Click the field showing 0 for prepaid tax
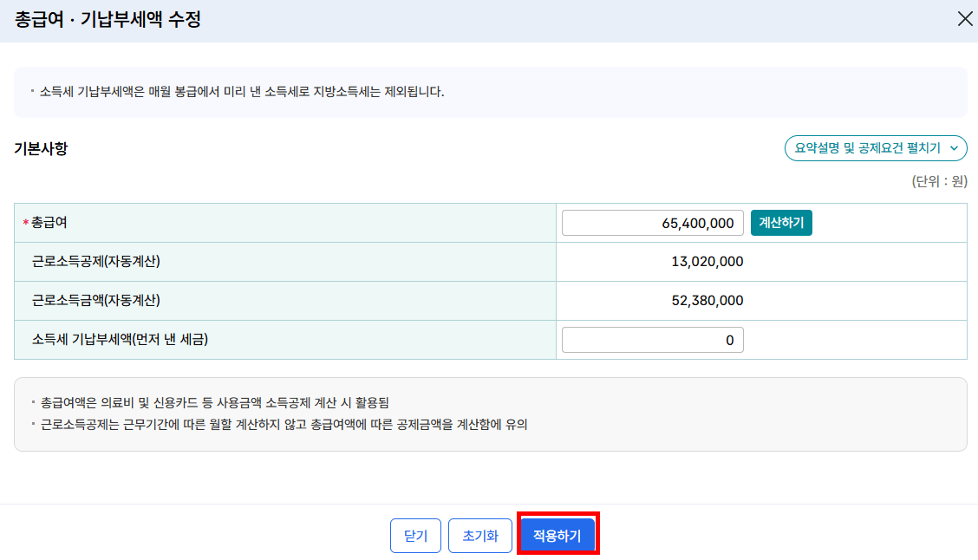This screenshot has height=560, width=978. pyautogui.click(x=652, y=340)
